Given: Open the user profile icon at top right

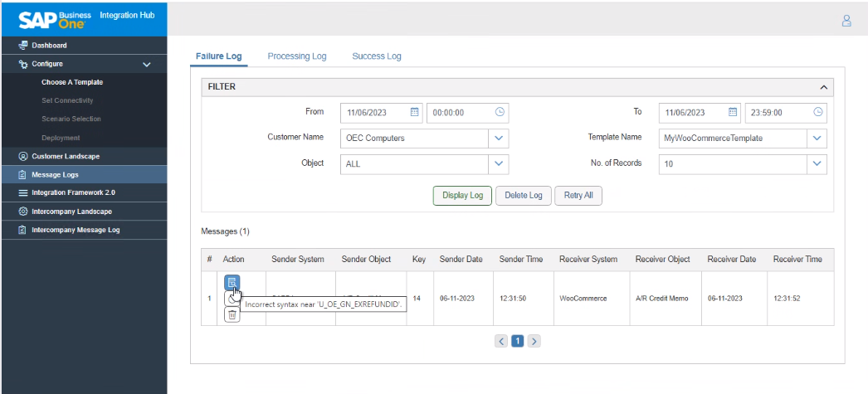Looking at the screenshot, I should coord(846,21).
